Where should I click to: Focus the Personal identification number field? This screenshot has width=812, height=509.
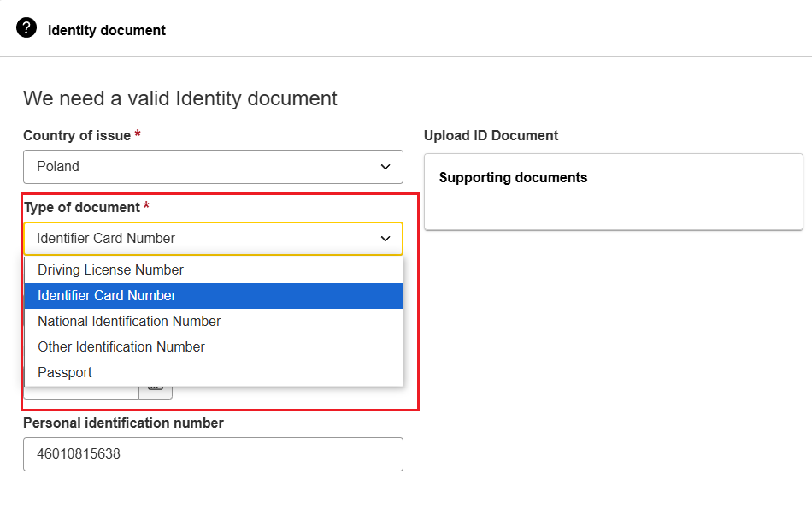[x=213, y=454]
